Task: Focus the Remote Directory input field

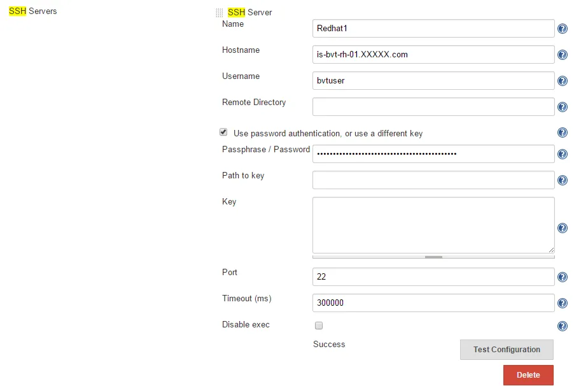Action: click(433, 106)
